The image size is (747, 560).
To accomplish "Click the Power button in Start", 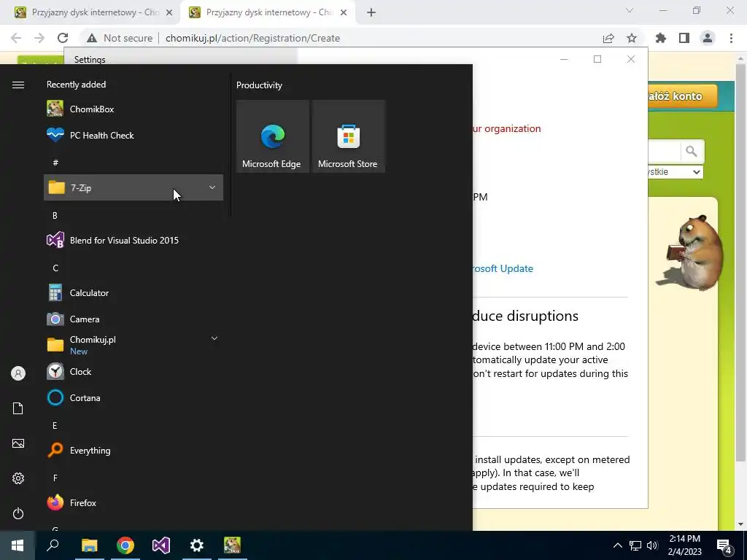I will click(18, 513).
